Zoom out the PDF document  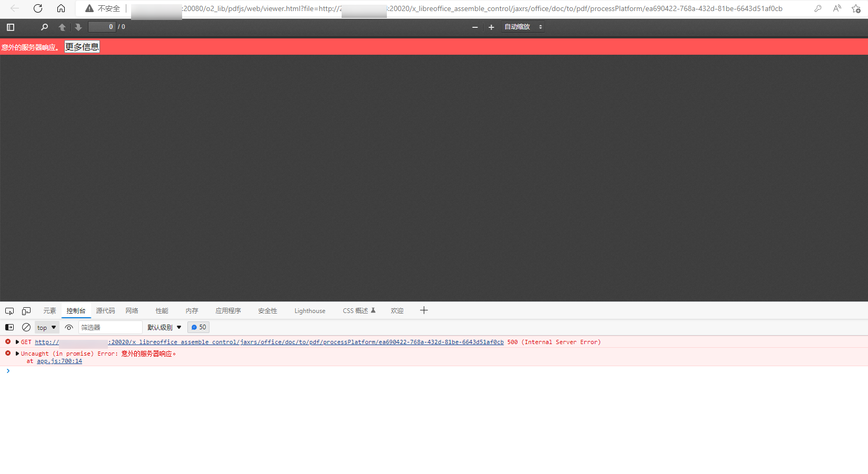(475, 27)
